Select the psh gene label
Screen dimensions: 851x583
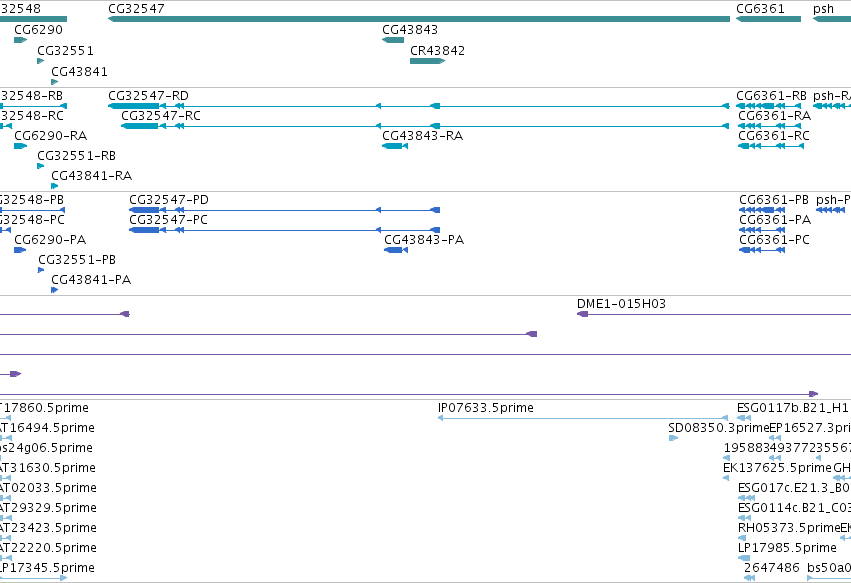[x=823, y=9]
